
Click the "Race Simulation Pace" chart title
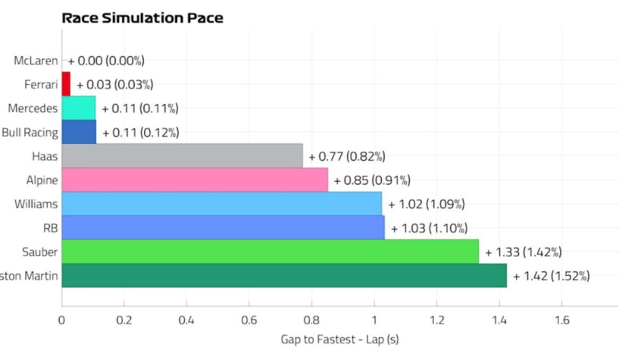pos(142,17)
